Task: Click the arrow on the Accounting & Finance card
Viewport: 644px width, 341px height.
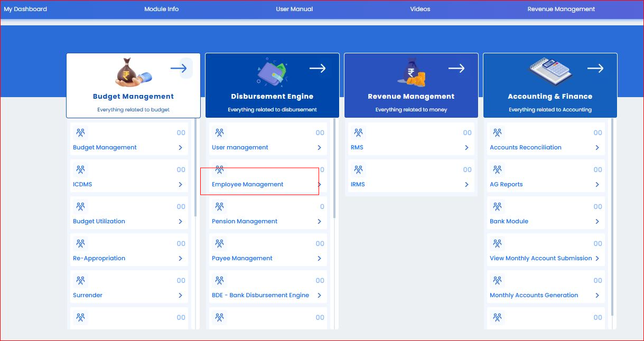Action: point(595,68)
